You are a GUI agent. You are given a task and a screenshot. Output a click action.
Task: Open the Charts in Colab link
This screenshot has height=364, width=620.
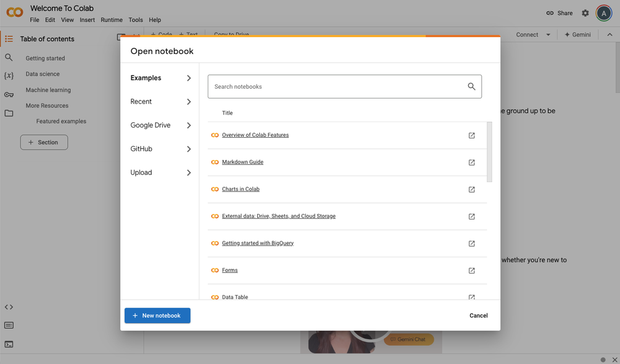[x=241, y=189]
